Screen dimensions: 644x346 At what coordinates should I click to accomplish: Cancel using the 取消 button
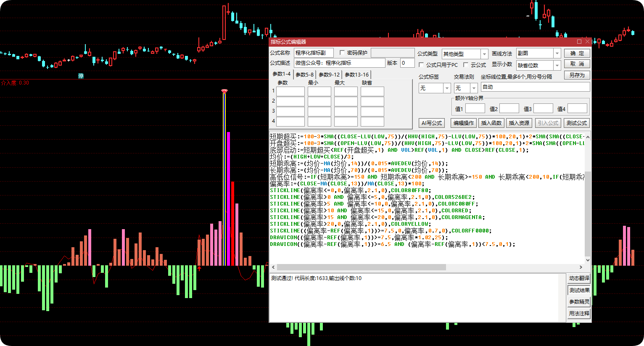coord(577,64)
